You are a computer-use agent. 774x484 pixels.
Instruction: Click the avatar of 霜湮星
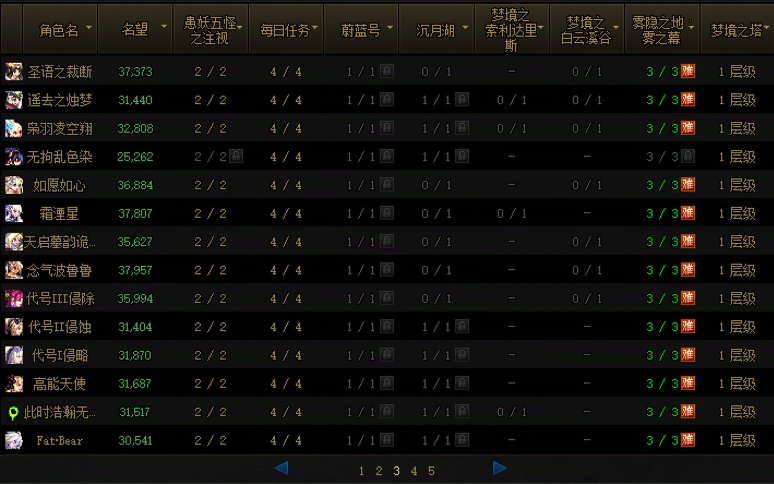tap(14, 214)
